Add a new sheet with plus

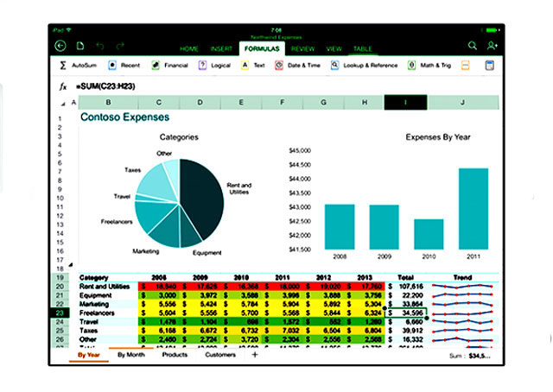(x=255, y=355)
